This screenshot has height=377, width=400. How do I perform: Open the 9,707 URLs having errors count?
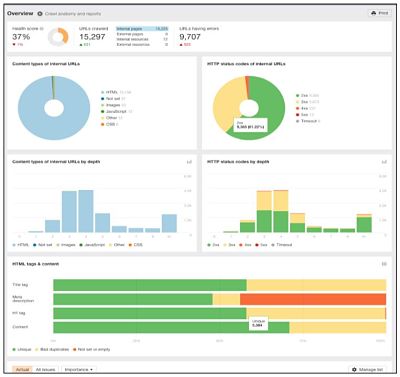[x=190, y=37]
